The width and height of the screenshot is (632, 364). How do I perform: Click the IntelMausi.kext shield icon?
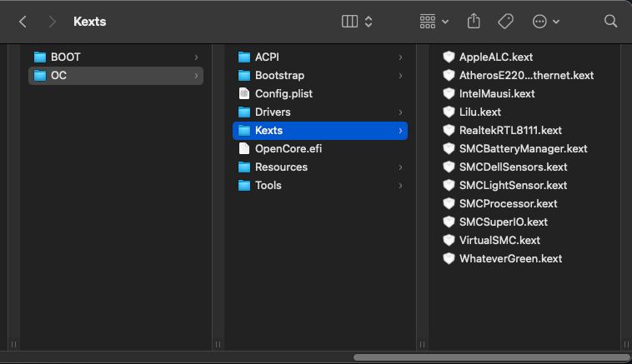tap(449, 94)
